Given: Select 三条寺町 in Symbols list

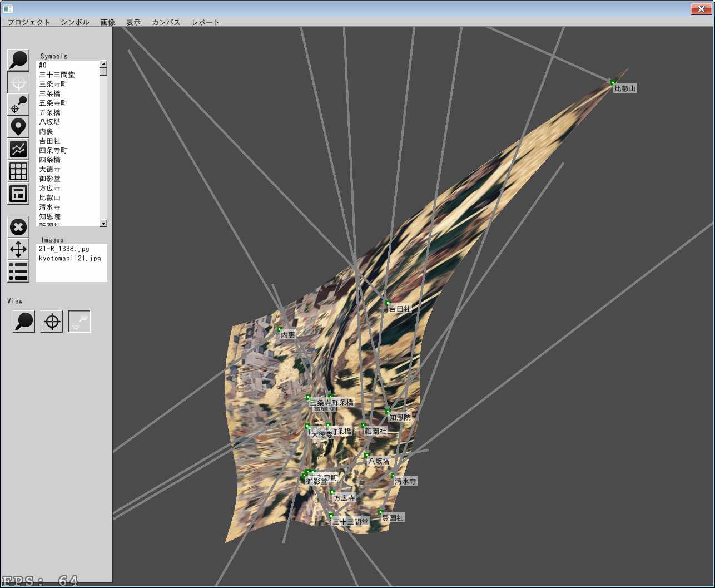Looking at the screenshot, I should click(67, 84).
